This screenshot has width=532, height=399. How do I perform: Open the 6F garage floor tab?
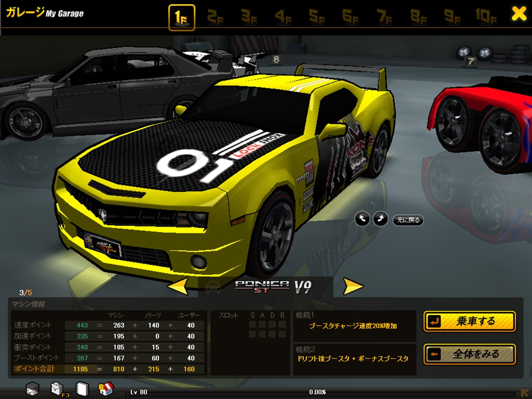351,17
